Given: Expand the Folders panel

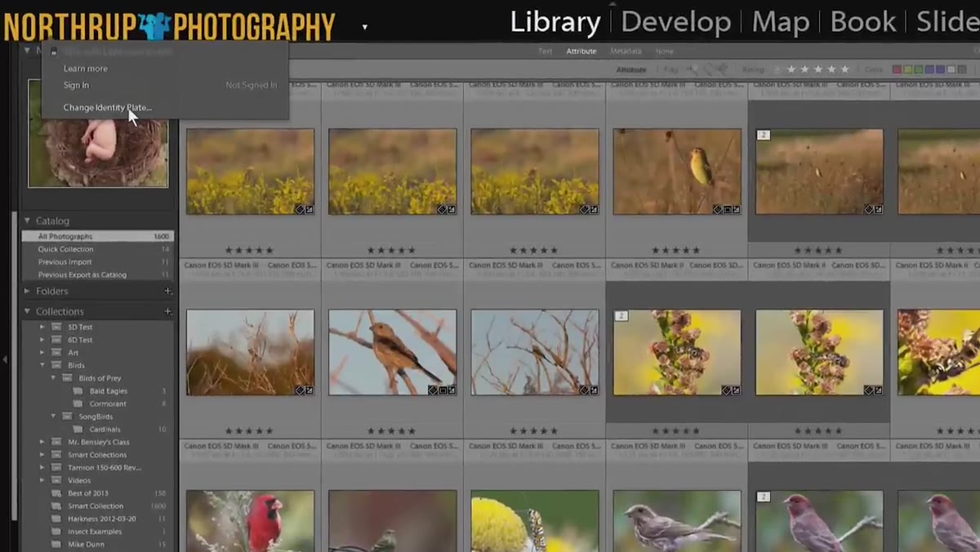Looking at the screenshot, I should pyautogui.click(x=27, y=291).
